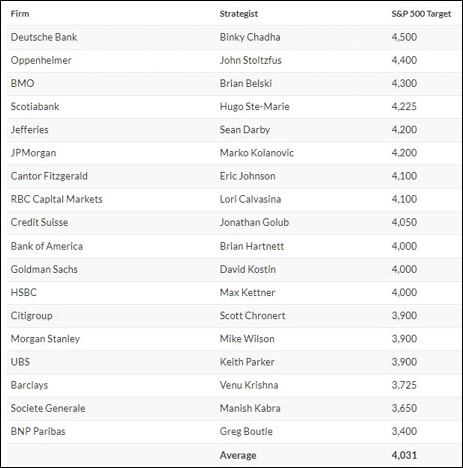Click the BMO firm cell
463x468 pixels.
coord(22,83)
